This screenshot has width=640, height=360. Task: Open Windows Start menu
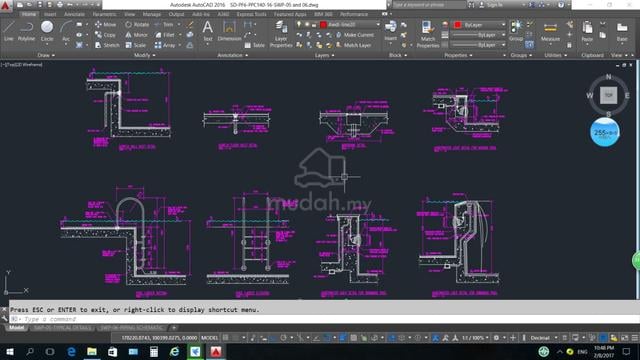(9, 351)
